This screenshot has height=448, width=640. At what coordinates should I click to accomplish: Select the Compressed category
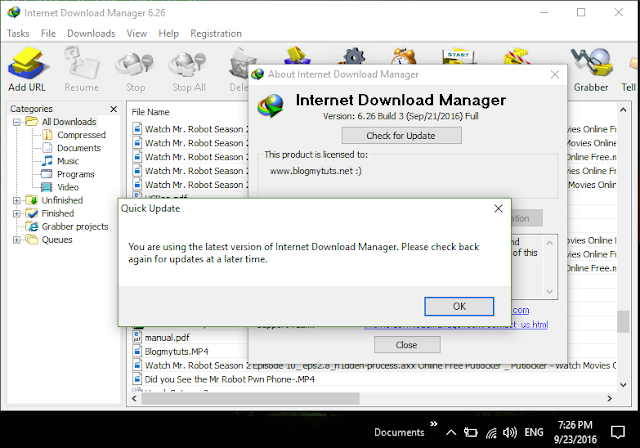click(81, 135)
